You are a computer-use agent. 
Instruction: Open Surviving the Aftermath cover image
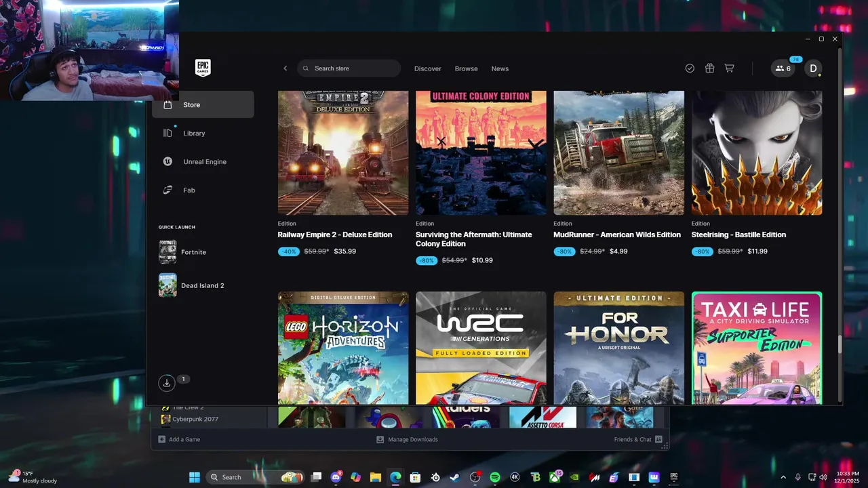point(481,152)
